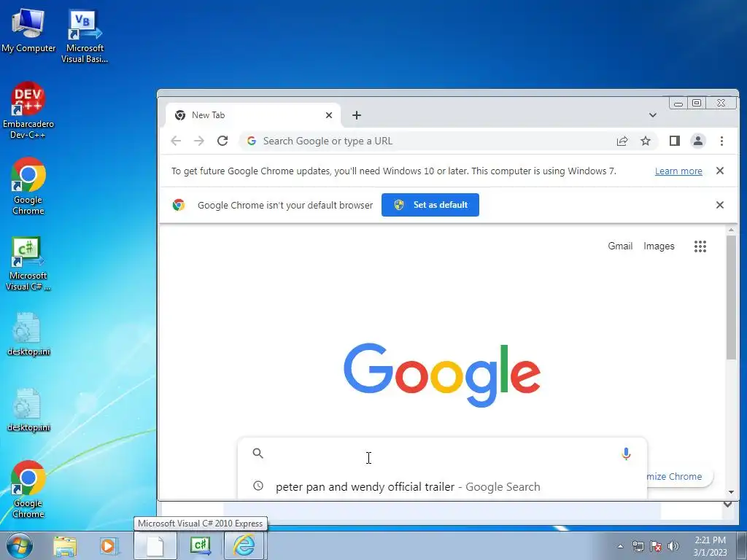This screenshot has height=560, width=747.
Task: Open Windows Explorer from the taskbar
Action: 65,545
